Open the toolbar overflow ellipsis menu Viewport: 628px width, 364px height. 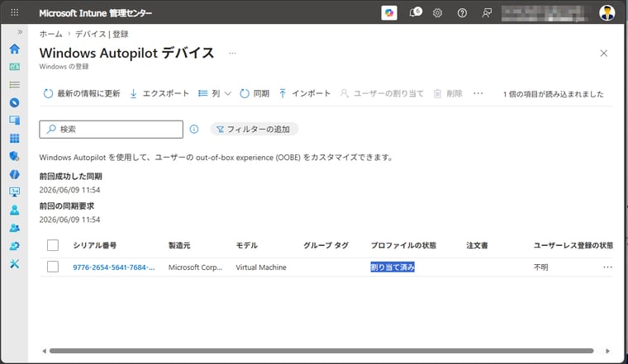click(478, 93)
